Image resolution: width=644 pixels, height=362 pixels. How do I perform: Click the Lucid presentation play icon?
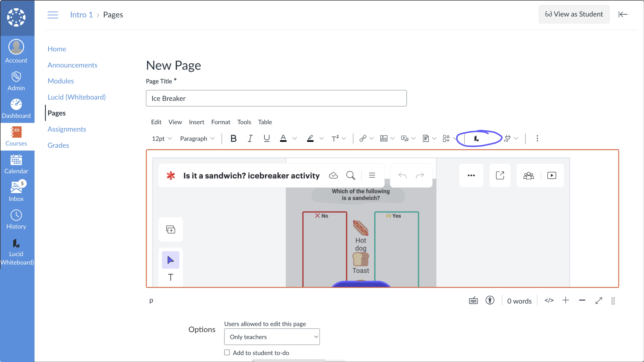tap(551, 176)
